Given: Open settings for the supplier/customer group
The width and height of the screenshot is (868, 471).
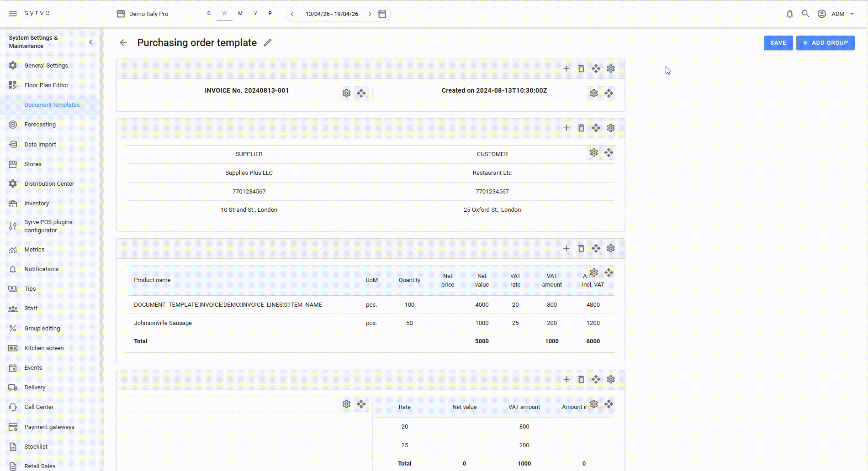Looking at the screenshot, I should [611, 128].
